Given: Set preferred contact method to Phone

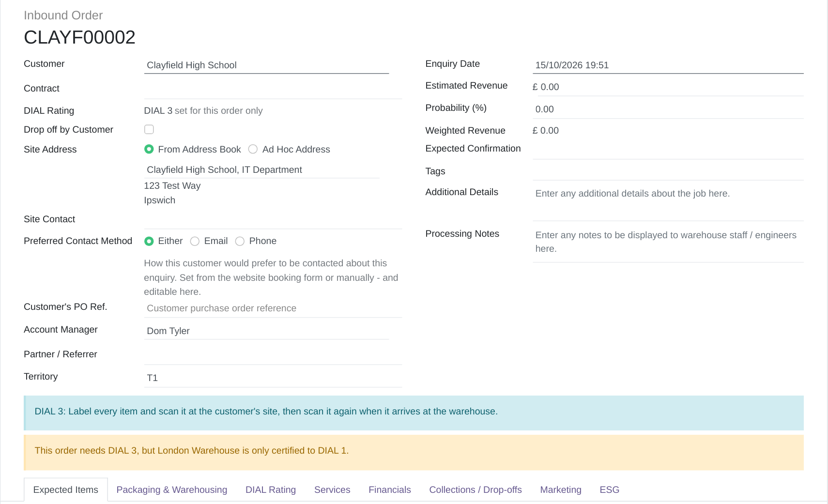Looking at the screenshot, I should [x=240, y=241].
